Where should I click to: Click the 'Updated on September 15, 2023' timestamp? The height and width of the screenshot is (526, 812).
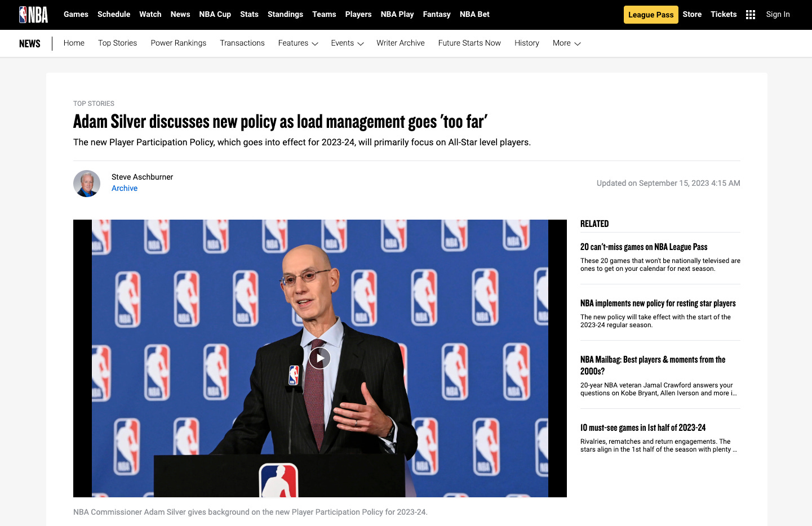(x=668, y=184)
